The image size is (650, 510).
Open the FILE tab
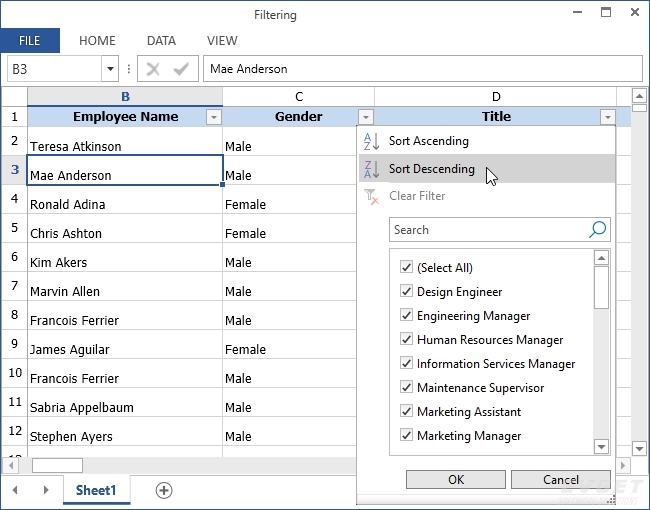pyautogui.click(x=29, y=41)
